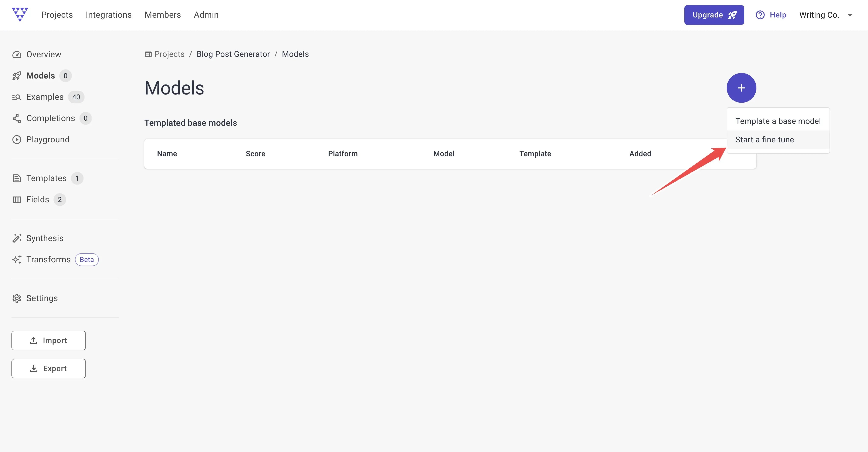The height and width of the screenshot is (452, 868).
Task: Open the Help link
Action: coord(771,15)
